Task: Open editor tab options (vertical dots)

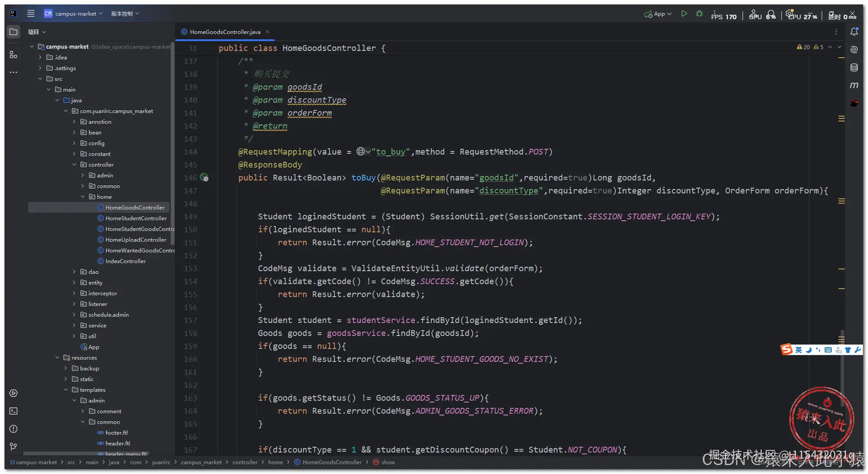Action: point(836,32)
